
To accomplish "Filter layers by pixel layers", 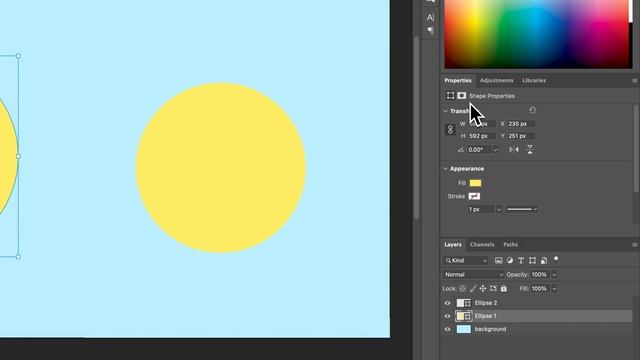I will coord(498,260).
